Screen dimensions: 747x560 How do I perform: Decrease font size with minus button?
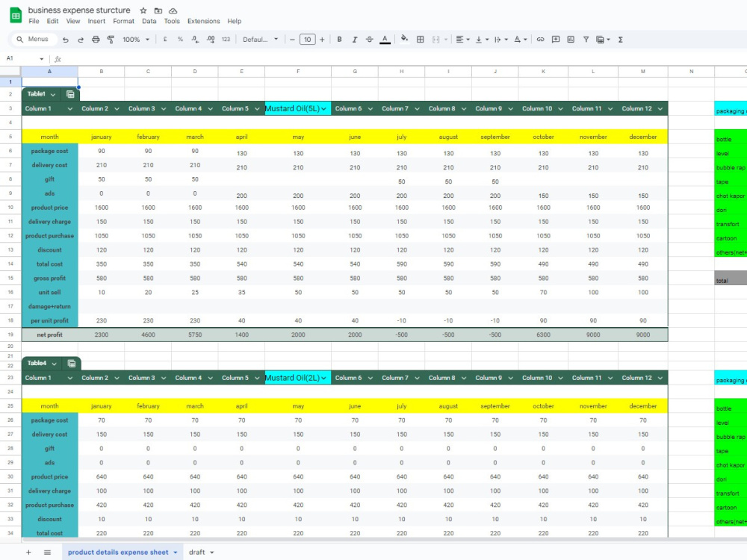292,40
